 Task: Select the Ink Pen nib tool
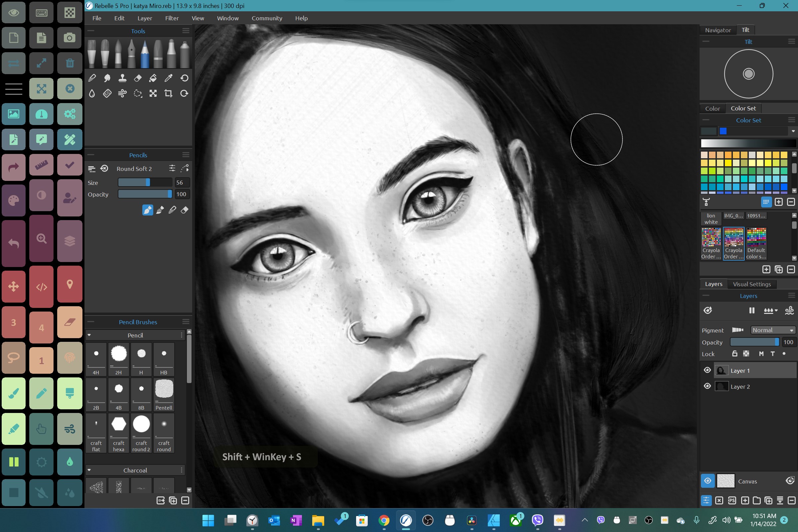pos(132,54)
